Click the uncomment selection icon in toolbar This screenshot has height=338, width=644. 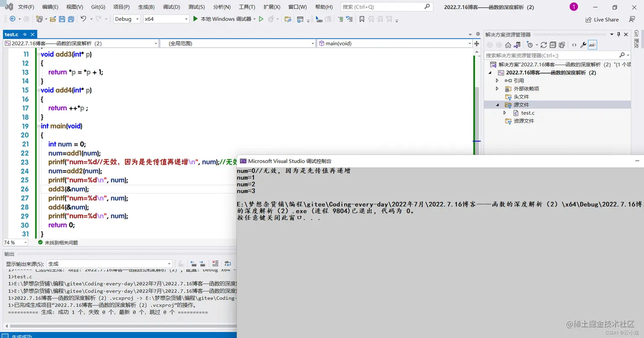coord(349,19)
